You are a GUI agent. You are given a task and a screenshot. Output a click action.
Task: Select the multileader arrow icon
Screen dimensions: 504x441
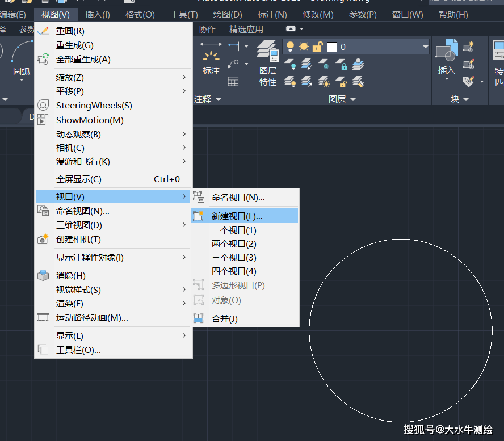point(233,64)
